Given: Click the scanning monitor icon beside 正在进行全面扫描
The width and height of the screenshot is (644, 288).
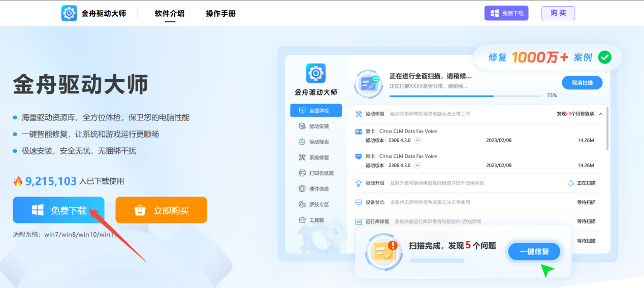Looking at the screenshot, I should [368, 84].
